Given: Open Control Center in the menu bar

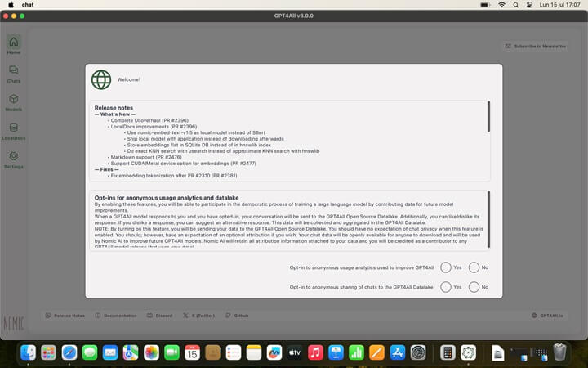Looking at the screenshot, I should click(529, 5).
